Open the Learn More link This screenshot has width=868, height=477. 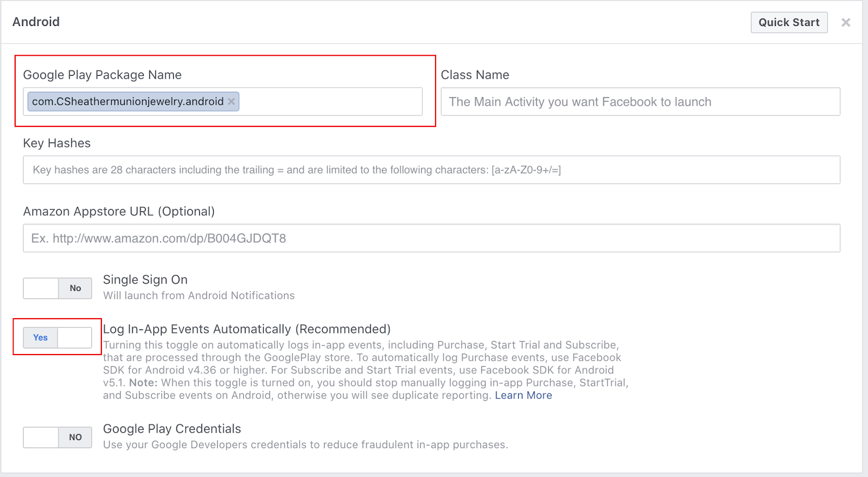click(x=523, y=395)
